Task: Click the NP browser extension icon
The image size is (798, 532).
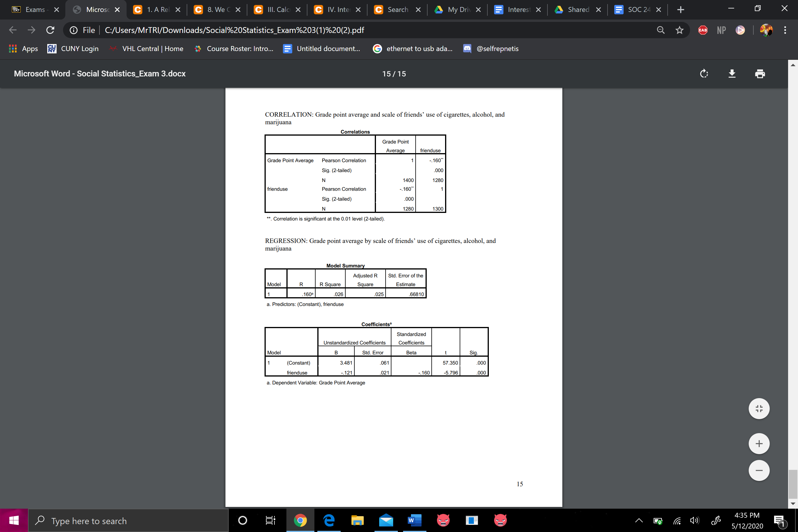Action: (x=721, y=30)
